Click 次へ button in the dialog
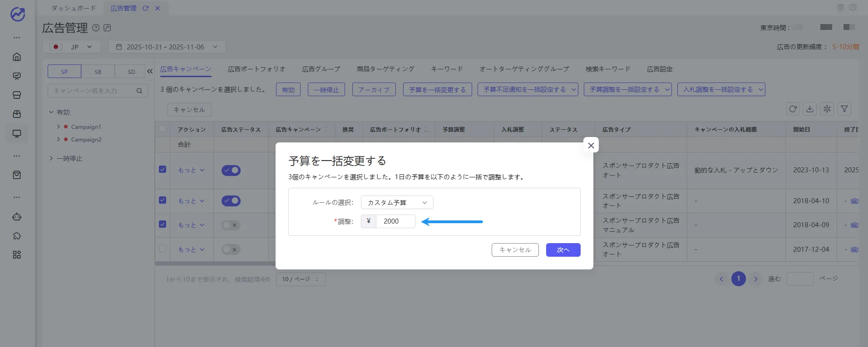 (x=563, y=250)
